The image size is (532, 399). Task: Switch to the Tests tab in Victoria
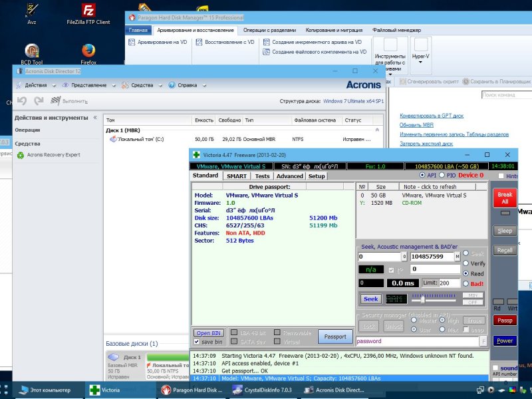click(262, 176)
